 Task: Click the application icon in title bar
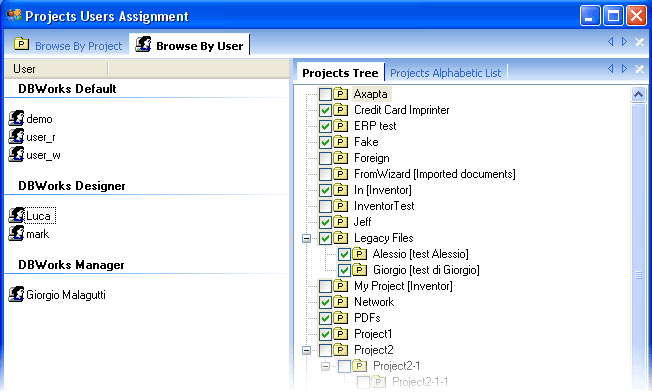coord(14,16)
